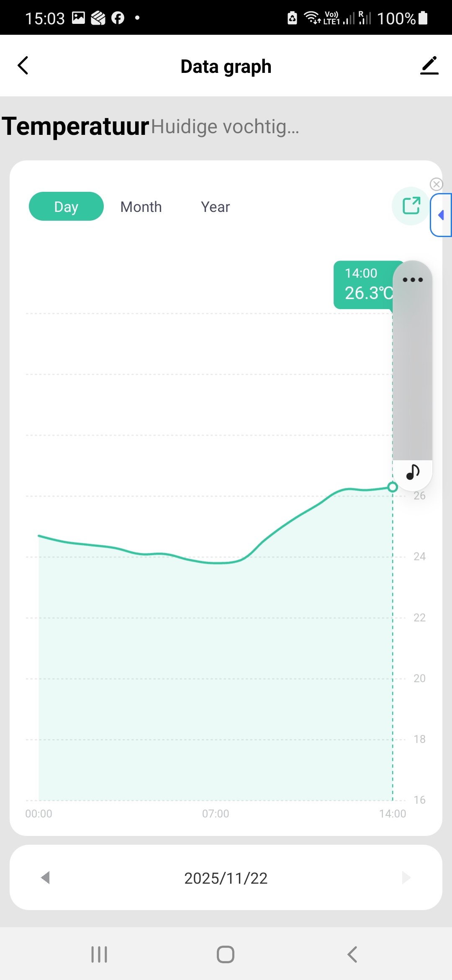Switch to Year view

coord(216,207)
